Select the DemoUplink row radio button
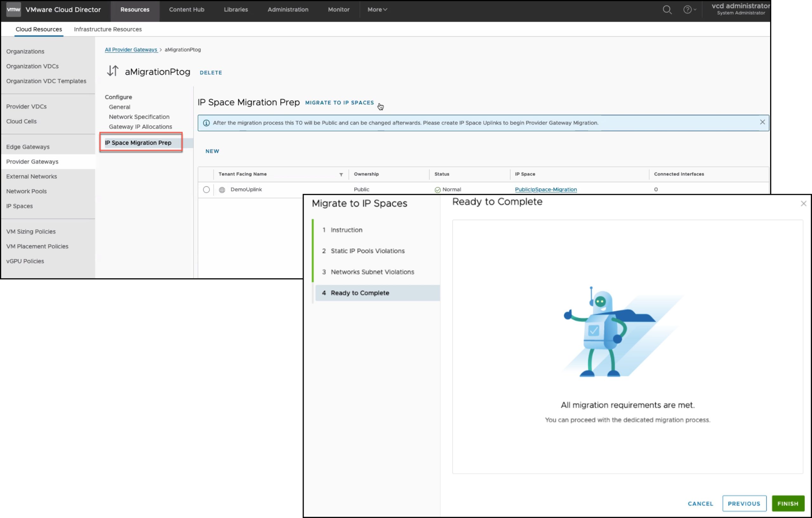Image resolution: width=812 pixels, height=518 pixels. point(206,190)
